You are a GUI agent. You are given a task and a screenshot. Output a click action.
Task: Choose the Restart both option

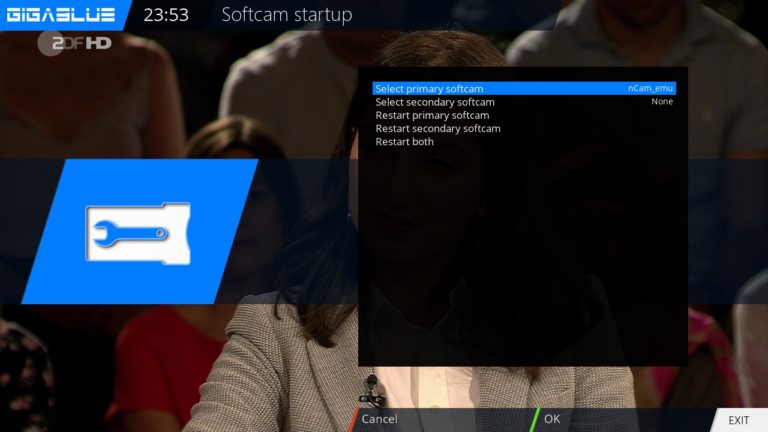pos(404,142)
